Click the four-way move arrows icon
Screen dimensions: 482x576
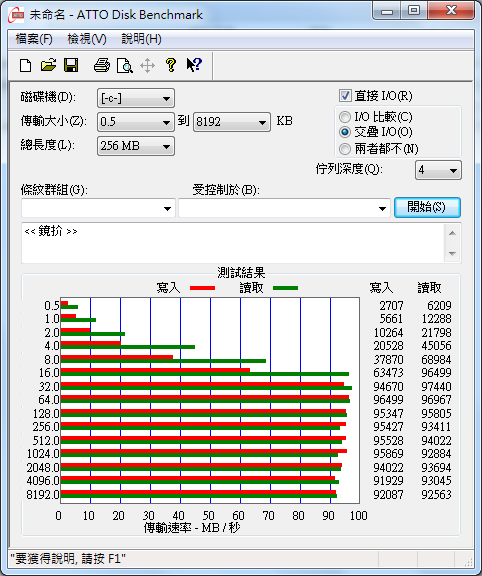point(147,66)
